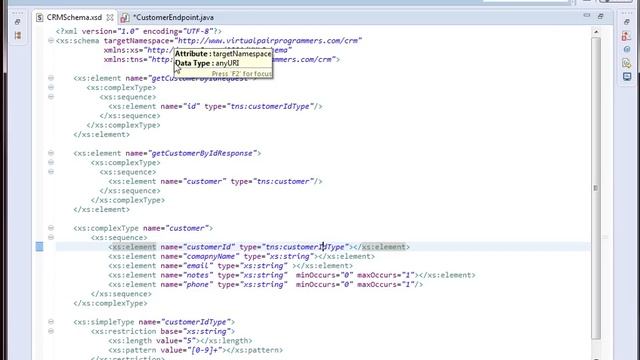Click the restore icon above the left trim stack

point(17,22)
